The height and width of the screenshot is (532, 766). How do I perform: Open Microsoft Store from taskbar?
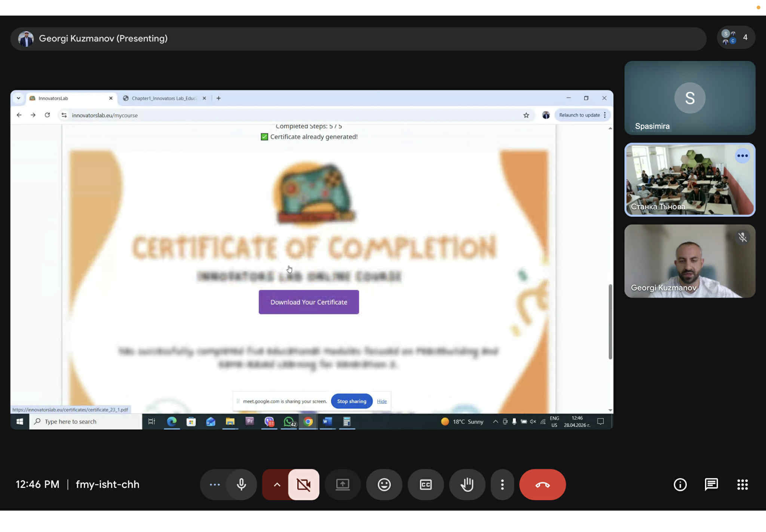[x=191, y=422]
